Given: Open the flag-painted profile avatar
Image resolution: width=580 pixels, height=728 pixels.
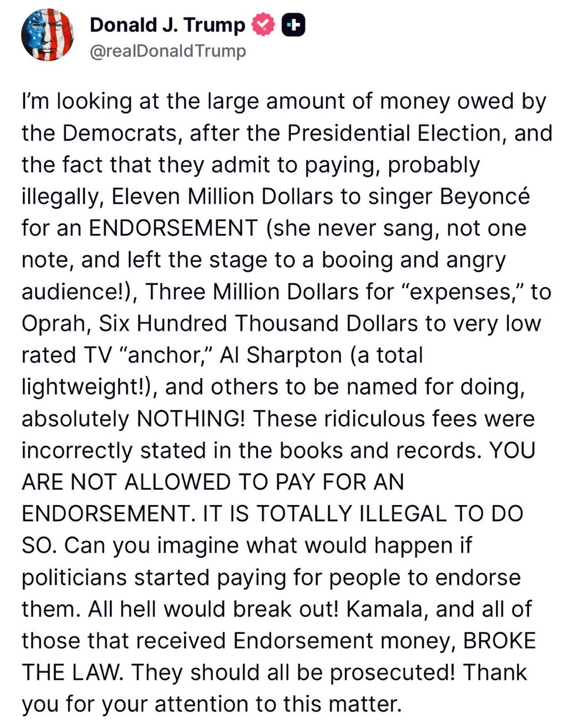Looking at the screenshot, I should tap(48, 35).
